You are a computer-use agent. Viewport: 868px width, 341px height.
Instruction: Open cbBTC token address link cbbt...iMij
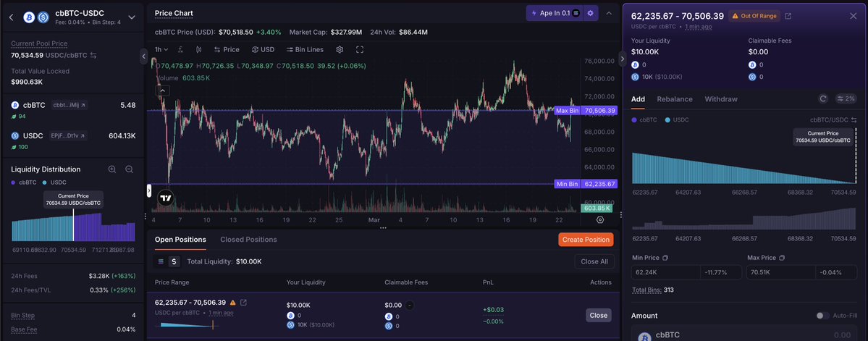69,105
